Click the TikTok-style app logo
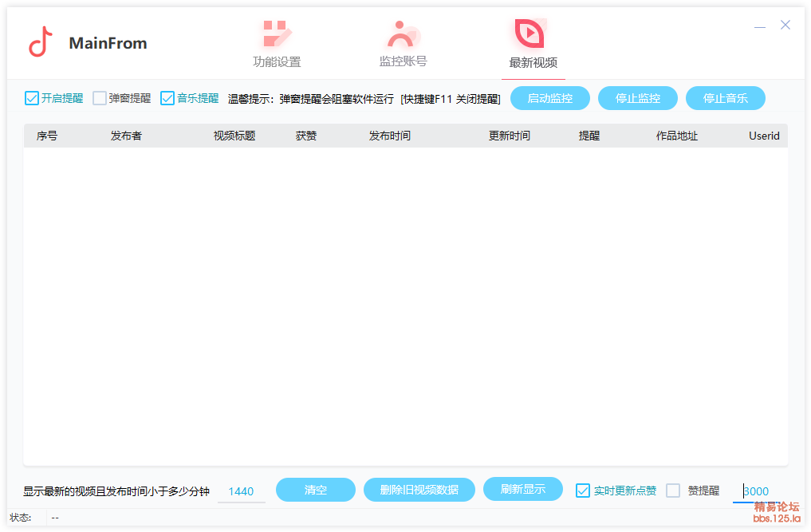This screenshot has height=532, width=811. point(41,42)
